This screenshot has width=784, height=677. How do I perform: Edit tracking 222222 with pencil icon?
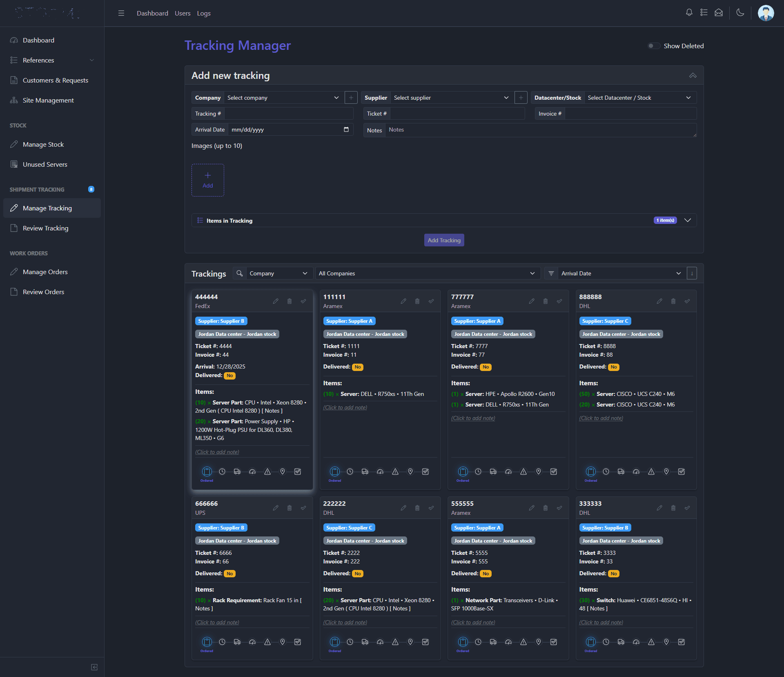[403, 508]
